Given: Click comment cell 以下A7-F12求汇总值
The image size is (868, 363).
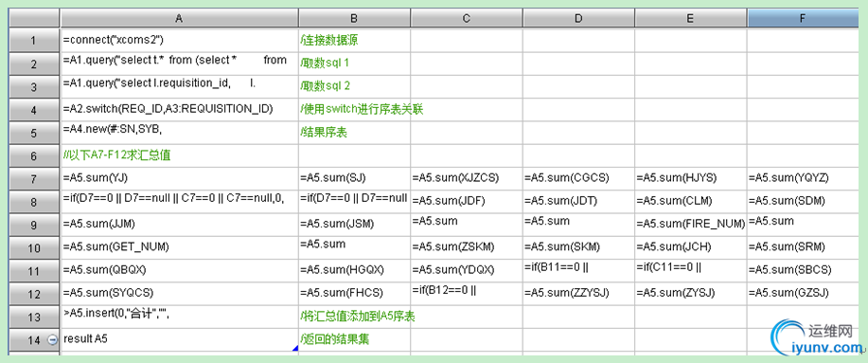Looking at the screenshot, I should point(179,156).
